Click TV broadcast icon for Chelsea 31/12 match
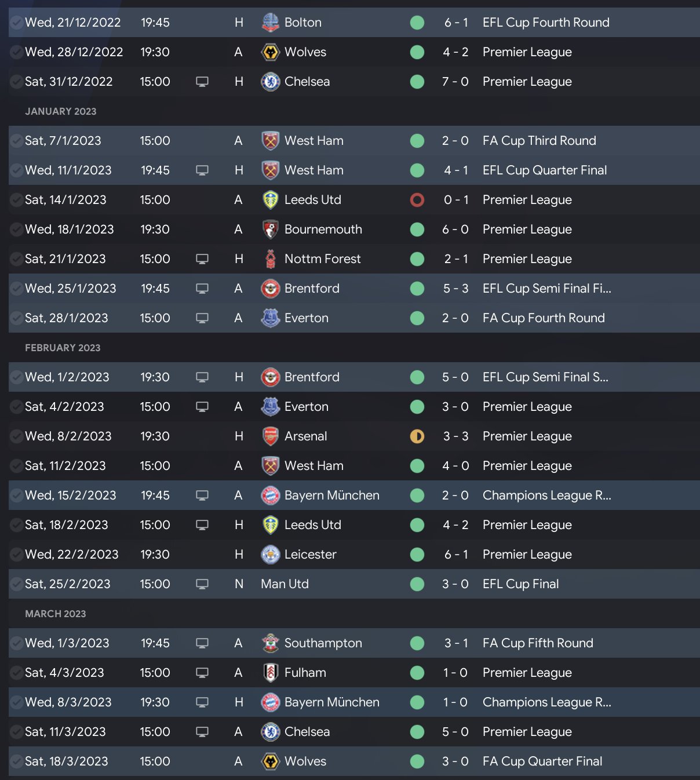Screen dimensions: 700x780 202,82
